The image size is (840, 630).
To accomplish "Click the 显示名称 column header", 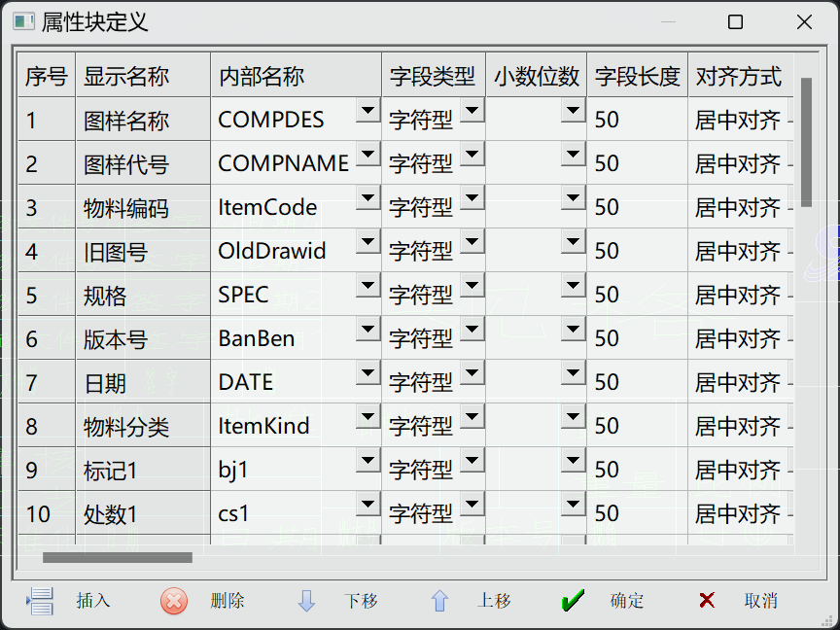I will pyautogui.click(x=143, y=75).
